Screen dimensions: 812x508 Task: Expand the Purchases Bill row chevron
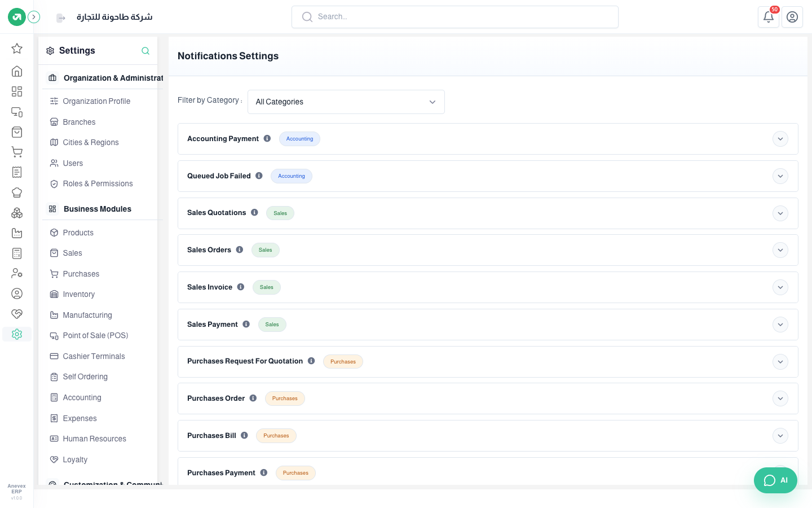[780, 436]
